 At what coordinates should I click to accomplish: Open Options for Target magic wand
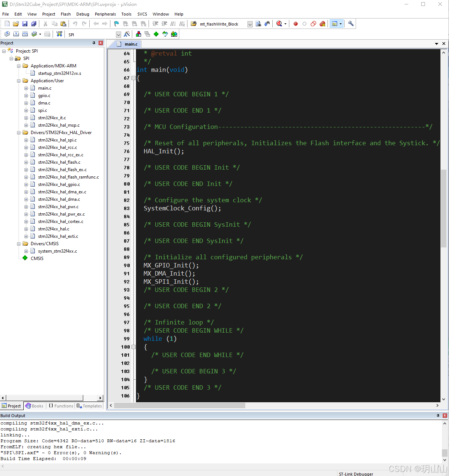point(127,34)
